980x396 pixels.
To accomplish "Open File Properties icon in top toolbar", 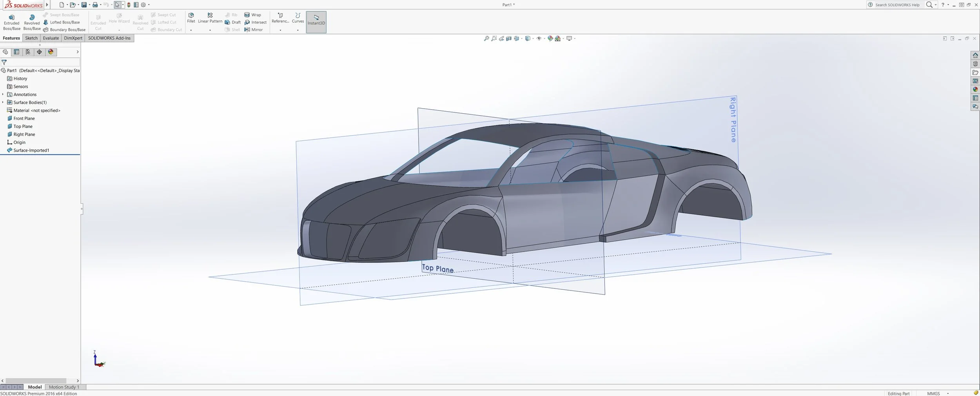I will 136,5.
